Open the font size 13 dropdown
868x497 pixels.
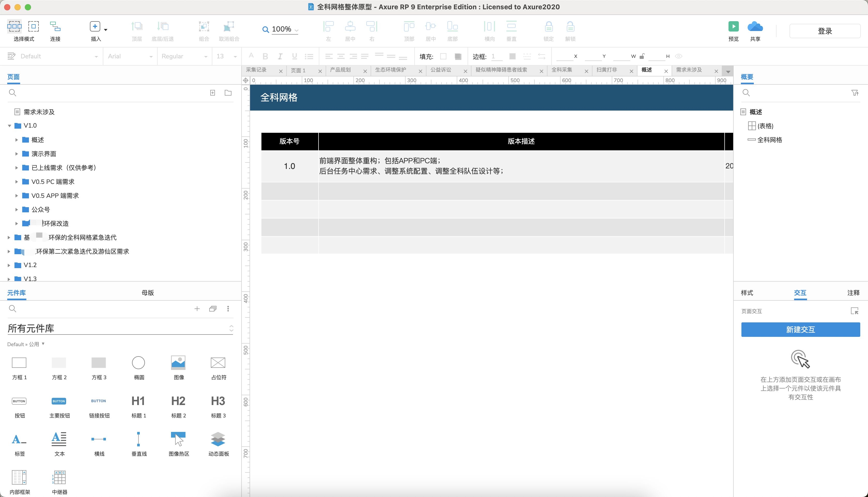click(x=235, y=57)
